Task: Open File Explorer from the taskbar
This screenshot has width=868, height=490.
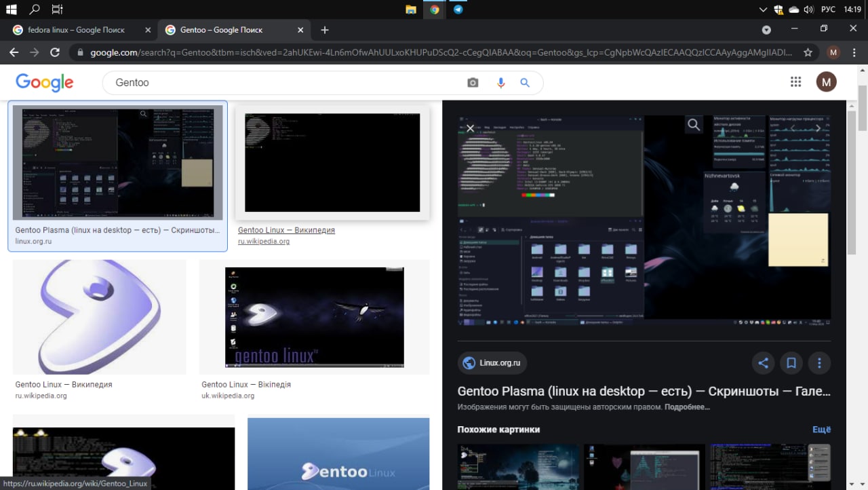Action: coord(411,10)
